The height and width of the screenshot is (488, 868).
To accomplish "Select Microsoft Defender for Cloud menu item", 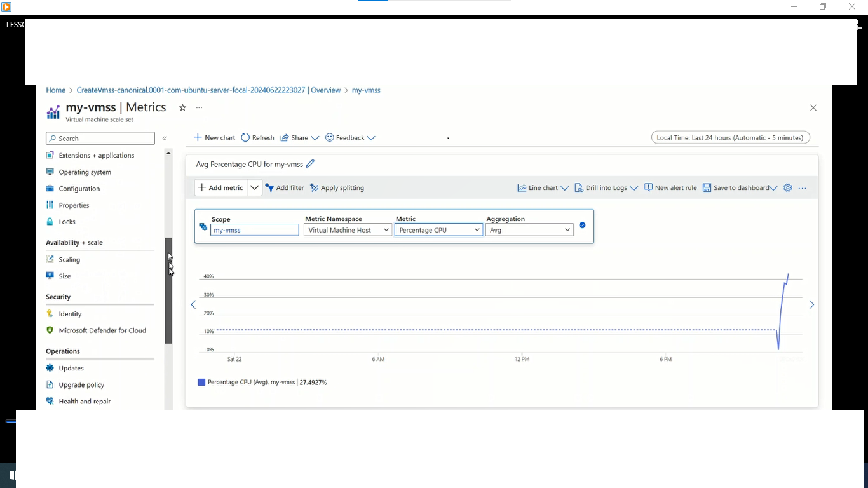I will coord(102,330).
